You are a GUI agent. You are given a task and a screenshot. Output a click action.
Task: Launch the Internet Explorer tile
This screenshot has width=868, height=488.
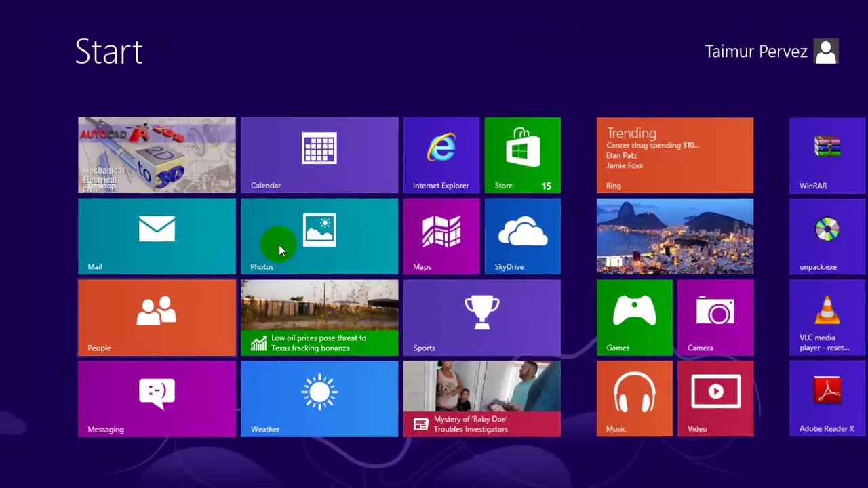click(441, 155)
